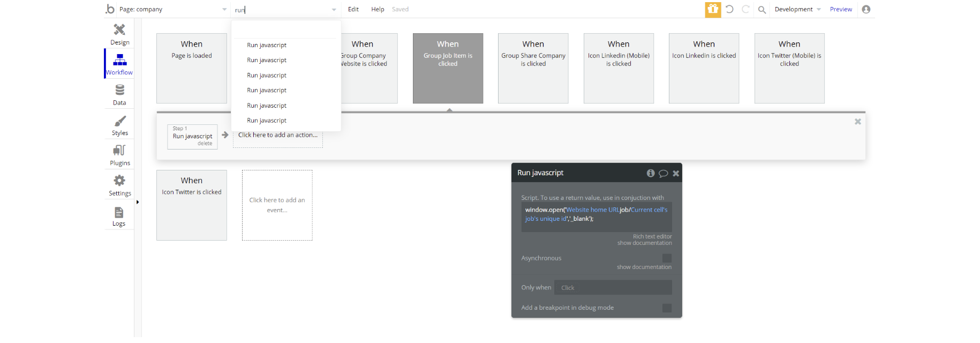Expand the element search dropdown arrow
Image resolution: width=980 pixels, height=343 pixels.
tap(334, 10)
